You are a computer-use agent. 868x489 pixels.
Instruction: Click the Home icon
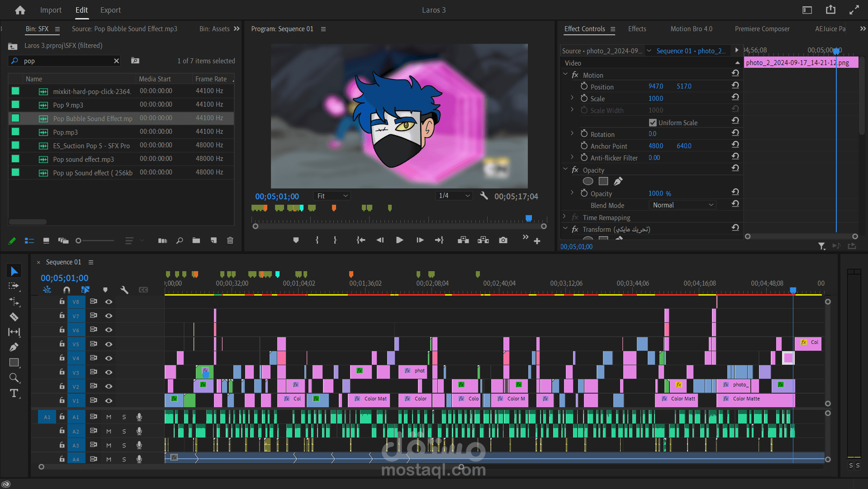(20, 10)
